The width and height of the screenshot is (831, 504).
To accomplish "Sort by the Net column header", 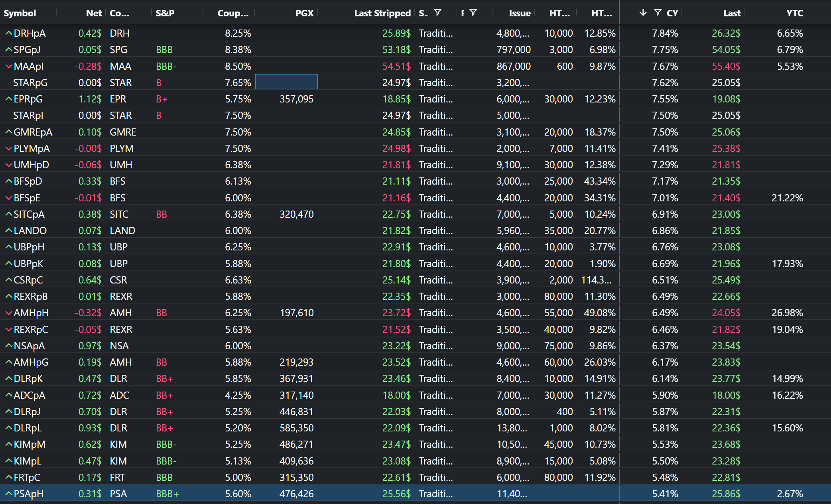I will 93,12.
